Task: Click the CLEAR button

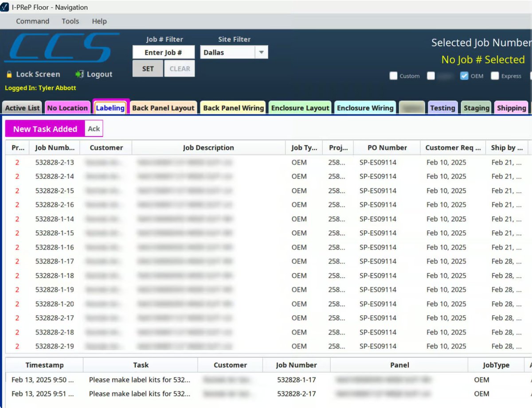Action: [x=180, y=69]
